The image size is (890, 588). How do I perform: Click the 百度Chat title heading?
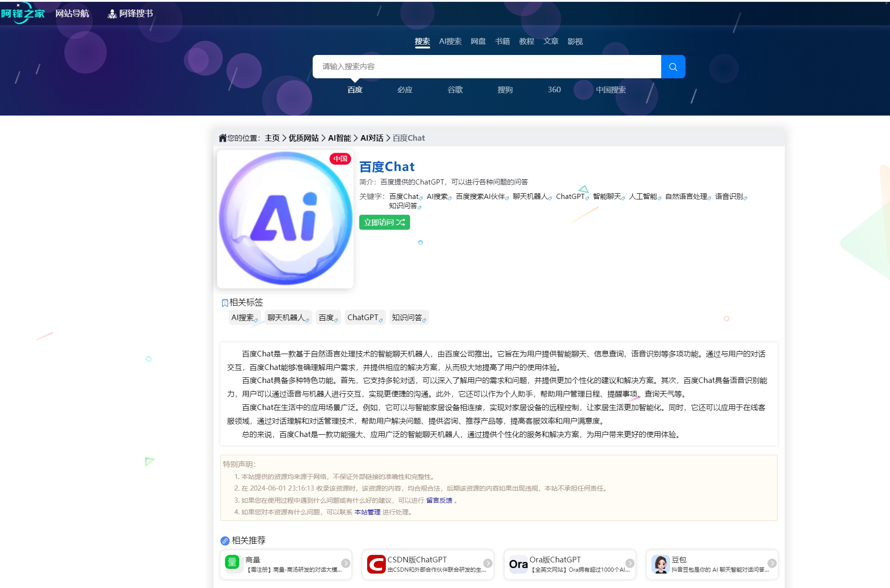(387, 167)
